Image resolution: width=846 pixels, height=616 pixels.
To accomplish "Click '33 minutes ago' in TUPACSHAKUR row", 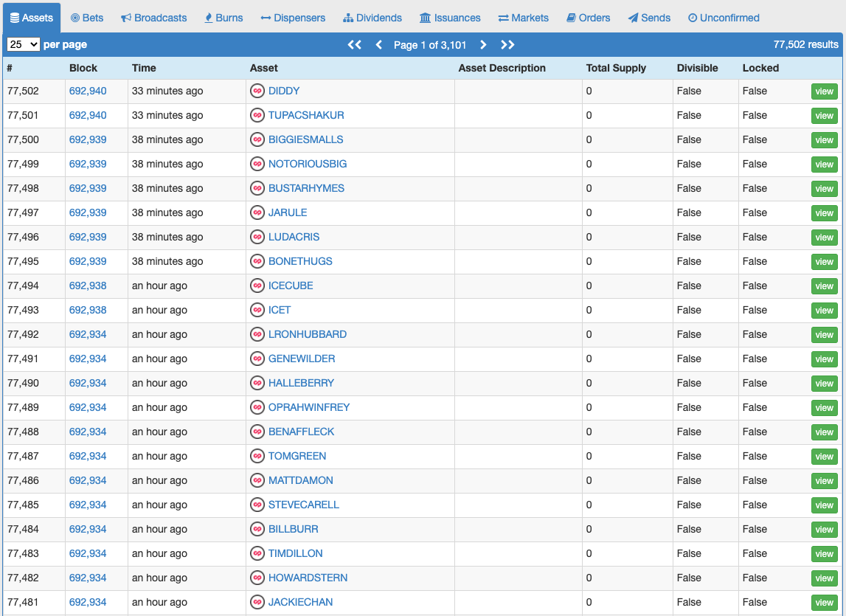I will coord(167,116).
